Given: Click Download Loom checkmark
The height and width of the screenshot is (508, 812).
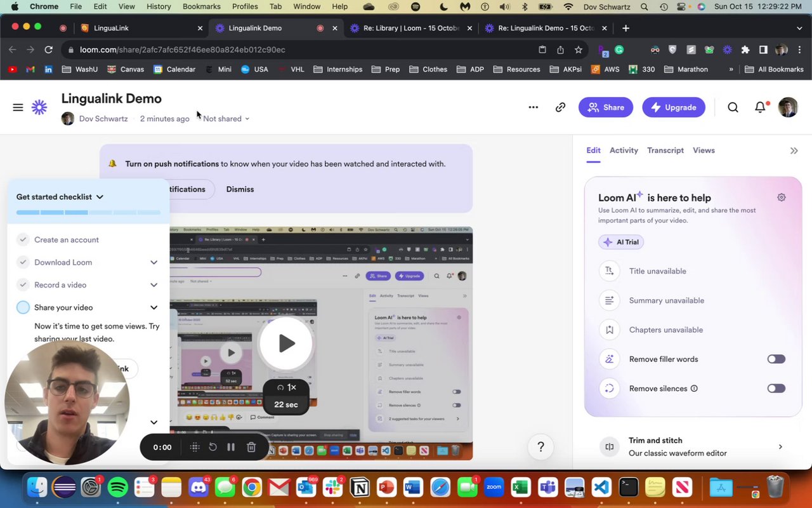Looking at the screenshot, I should tap(23, 262).
